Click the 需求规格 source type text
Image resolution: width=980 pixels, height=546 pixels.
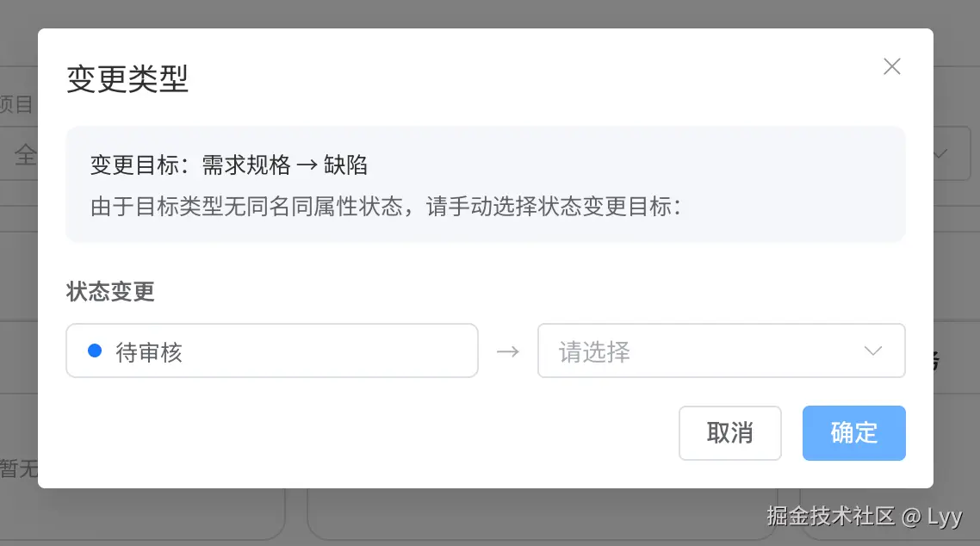coord(246,165)
